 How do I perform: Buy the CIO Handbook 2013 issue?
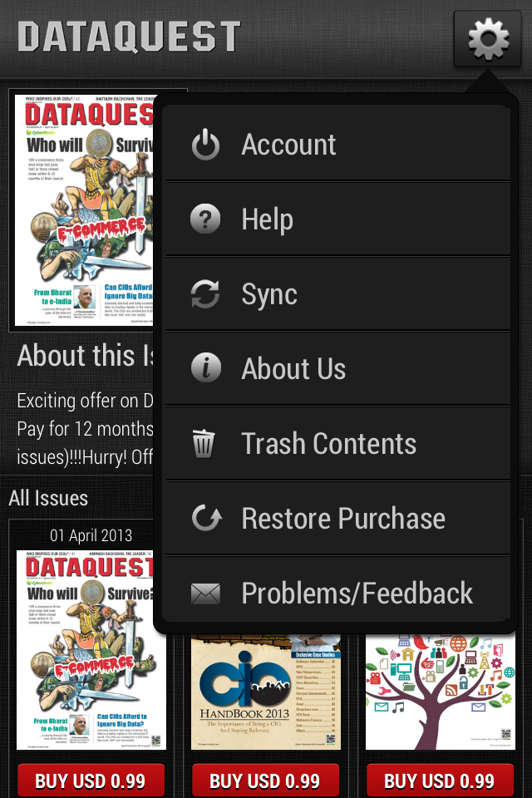tap(265, 781)
